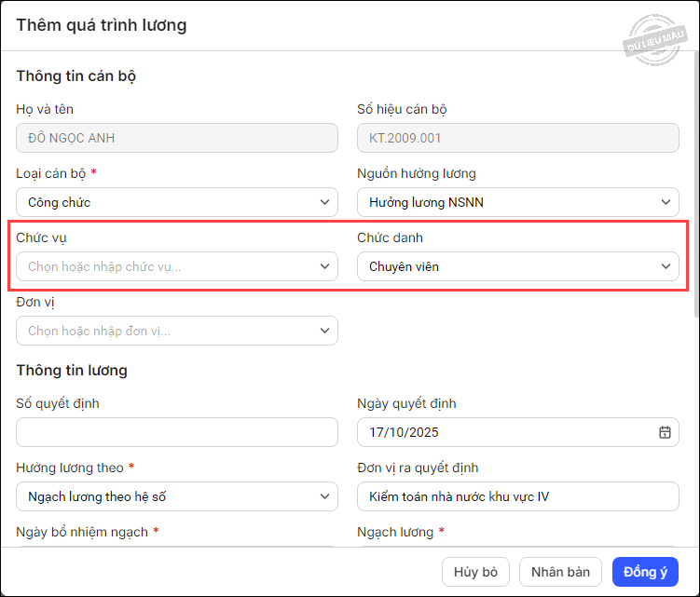Click the chevron arrow in Chức vụ field
This screenshot has width=700, height=597.
click(x=324, y=266)
